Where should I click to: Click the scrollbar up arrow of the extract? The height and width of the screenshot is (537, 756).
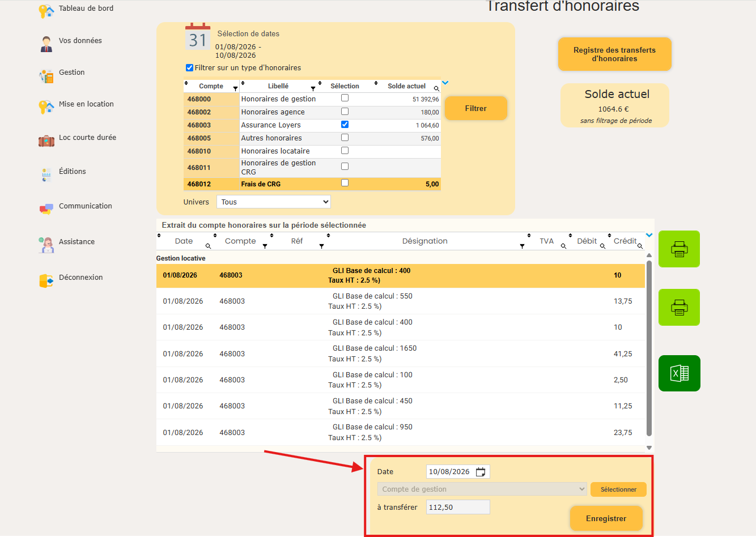pyautogui.click(x=649, y=255)
